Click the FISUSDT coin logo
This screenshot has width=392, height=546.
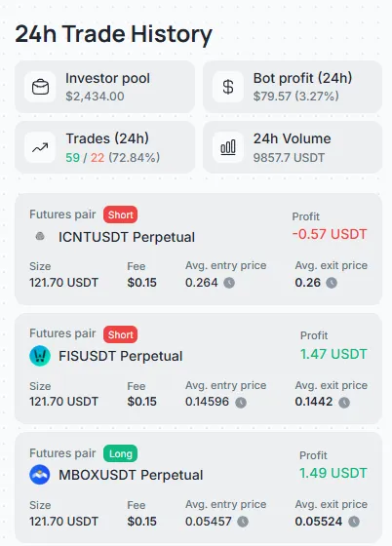click(40, 356)
